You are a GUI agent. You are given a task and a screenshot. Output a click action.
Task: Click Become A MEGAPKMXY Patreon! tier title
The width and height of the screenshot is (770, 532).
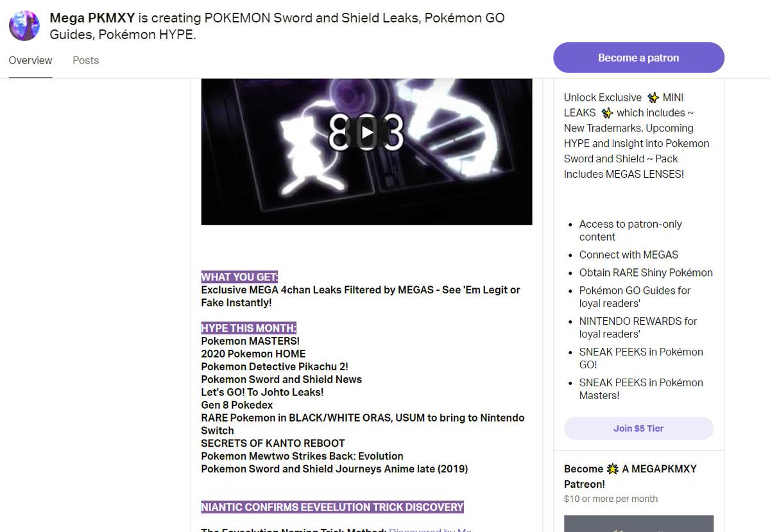630,476
